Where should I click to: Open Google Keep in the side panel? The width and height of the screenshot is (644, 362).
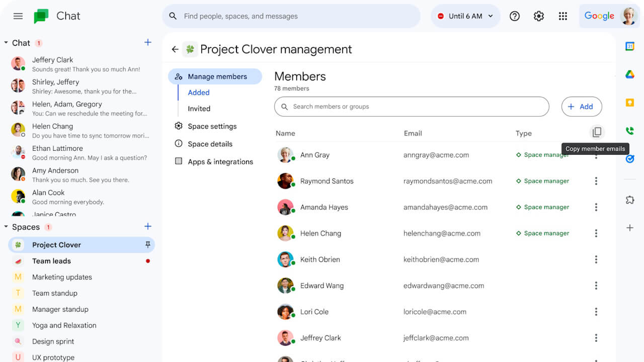pos(629,102)
